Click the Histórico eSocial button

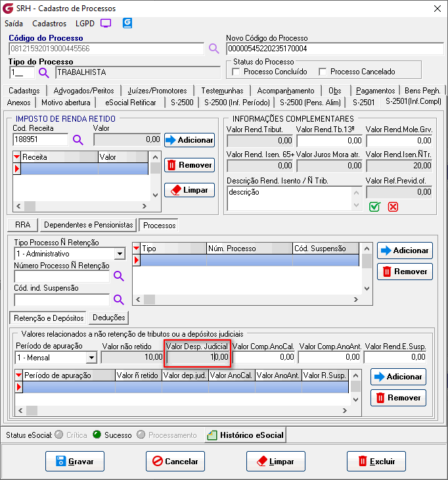pos(245,435)
